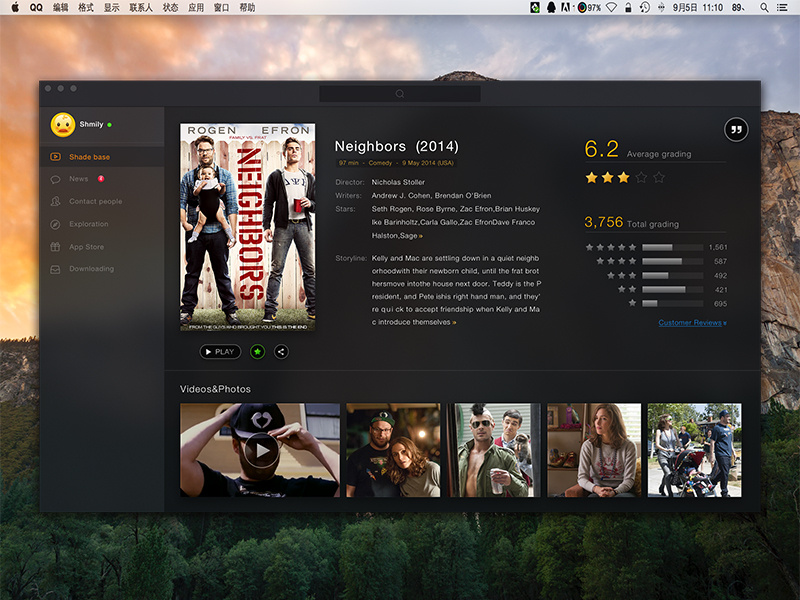This screenshot has height=600, width=800.
Task: Expand the full Storyline text arrow
Action: coord(454,322)
